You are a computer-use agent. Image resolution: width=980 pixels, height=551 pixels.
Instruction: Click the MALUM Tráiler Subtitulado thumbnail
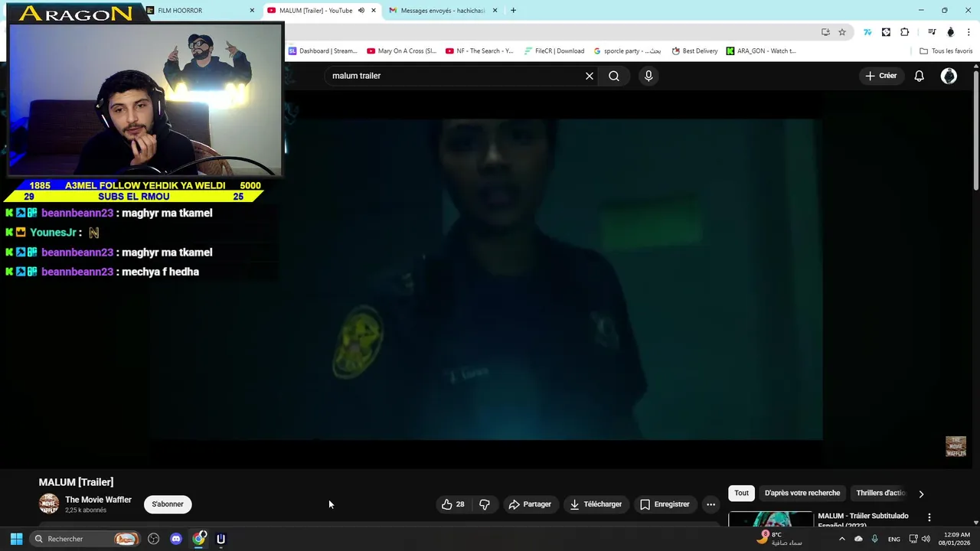[x=770, y=520]
